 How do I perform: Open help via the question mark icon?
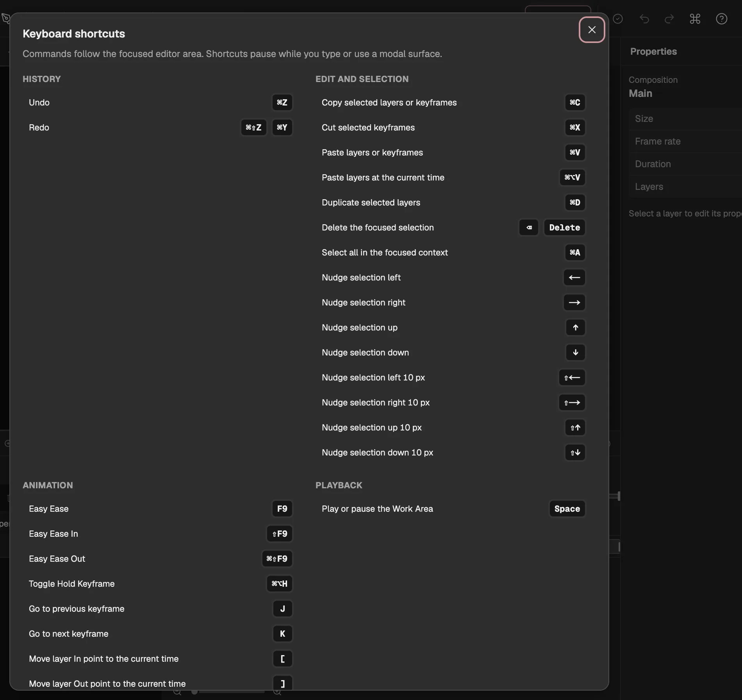pos(721,19)
